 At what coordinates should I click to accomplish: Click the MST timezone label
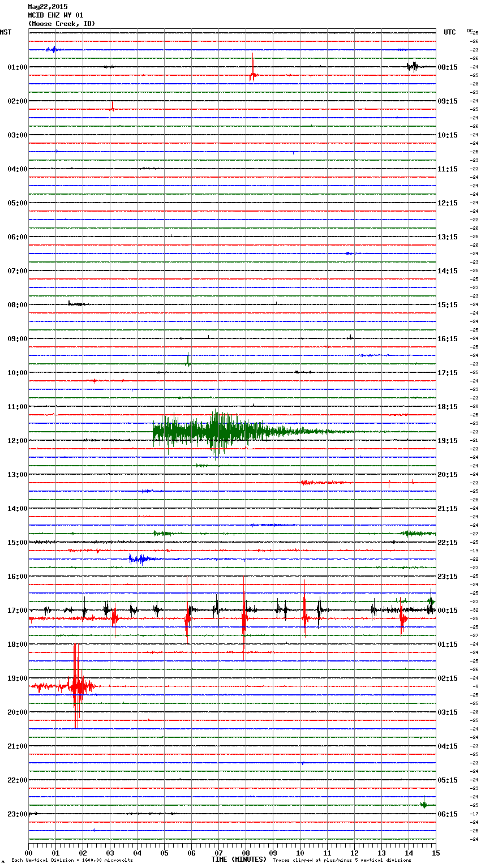pyautogui.click(x=6, y=32)
